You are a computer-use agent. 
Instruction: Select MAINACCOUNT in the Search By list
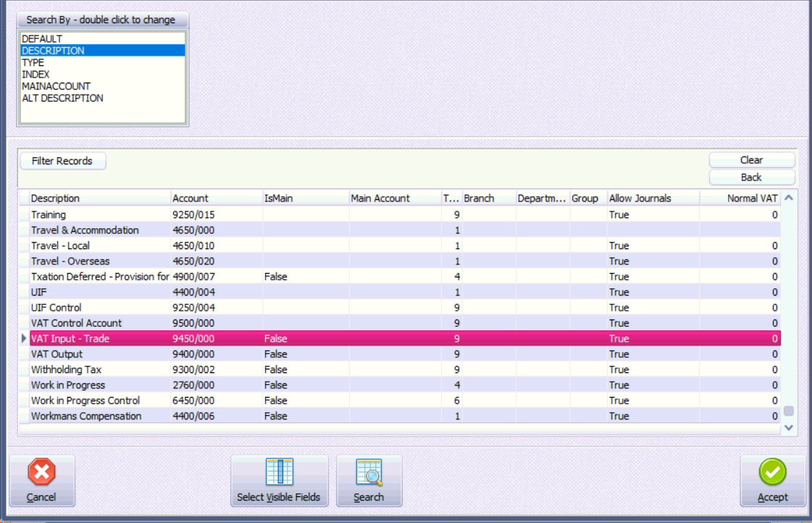click(x=56, y=86)
